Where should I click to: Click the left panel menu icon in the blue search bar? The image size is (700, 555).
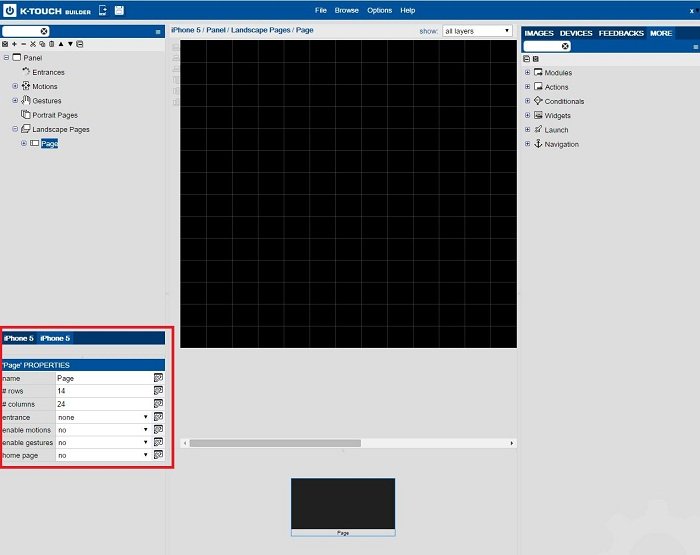(x=158, y=32)
